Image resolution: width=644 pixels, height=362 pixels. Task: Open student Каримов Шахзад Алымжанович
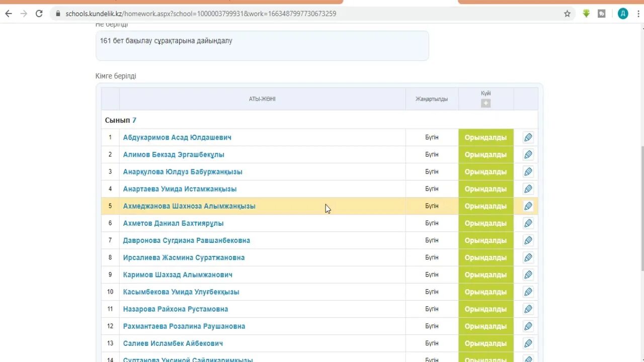(x=178, y=275)
